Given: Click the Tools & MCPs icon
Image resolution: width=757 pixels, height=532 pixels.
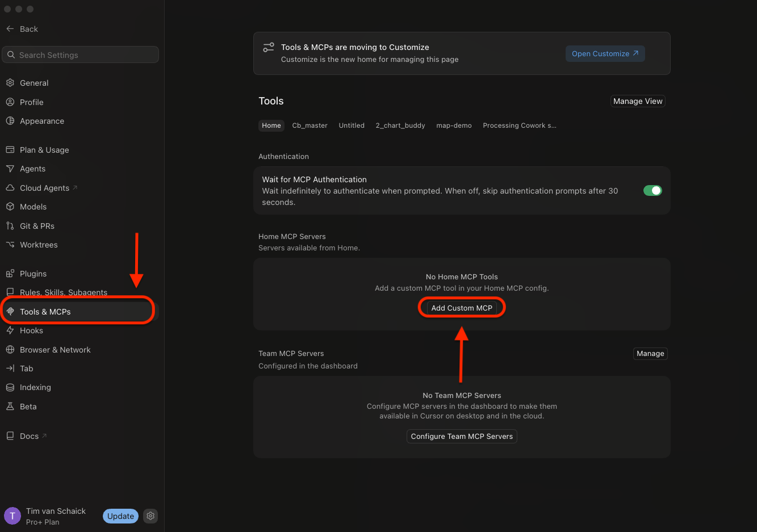Looking at the screenshot, I should click(10, 312).
